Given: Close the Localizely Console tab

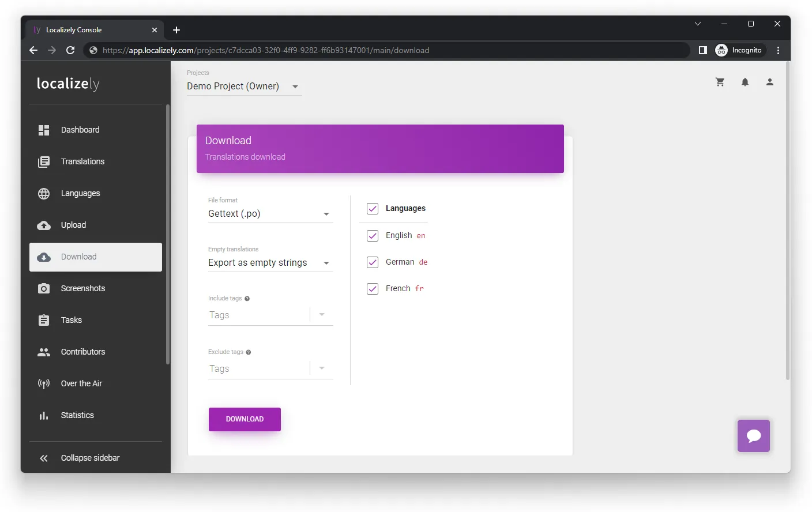Looking at the screenshot, I should (155, 30).
